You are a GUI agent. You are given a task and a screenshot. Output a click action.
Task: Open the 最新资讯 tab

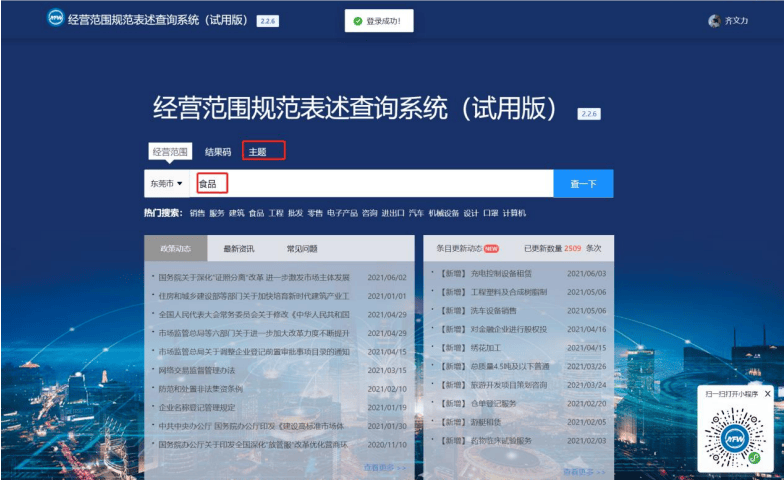238,248
